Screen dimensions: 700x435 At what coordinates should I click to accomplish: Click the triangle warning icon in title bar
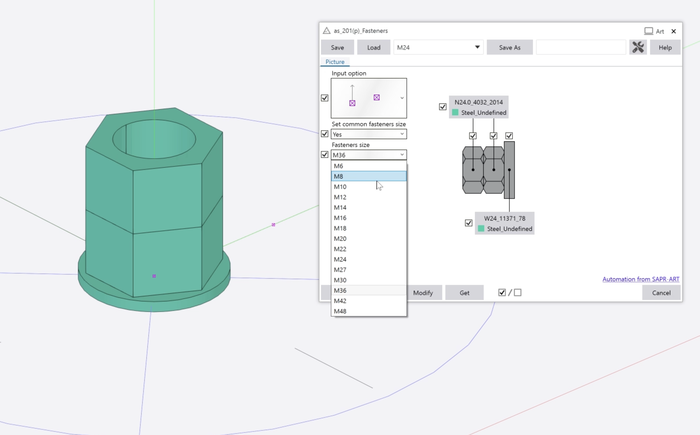tap(325, 32)
